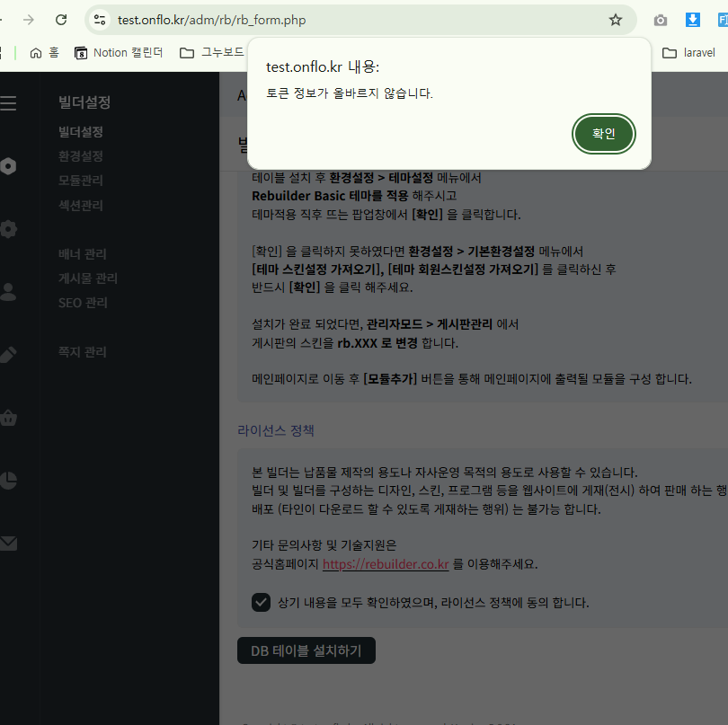Viewport: 728px width, 725px height.
Task: Click the DB 테이블 설치하기 button
Action: (x=306, y=651)
